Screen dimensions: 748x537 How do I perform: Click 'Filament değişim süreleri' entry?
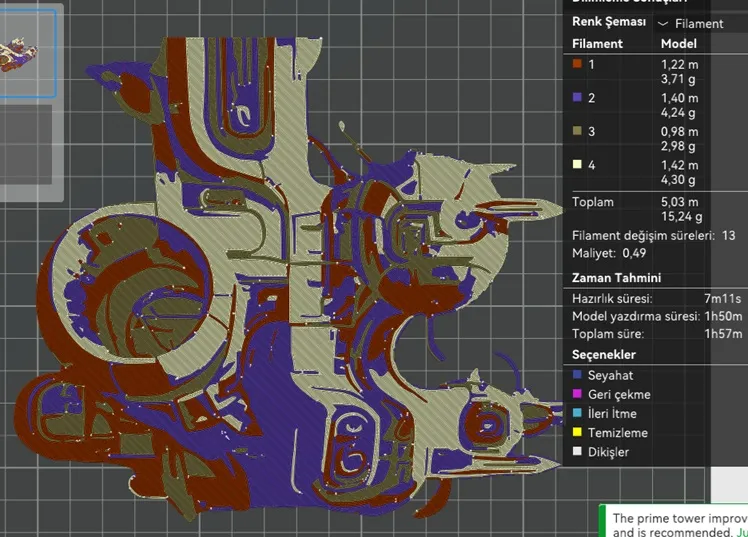pyautogui.click(x=654, y=236)
